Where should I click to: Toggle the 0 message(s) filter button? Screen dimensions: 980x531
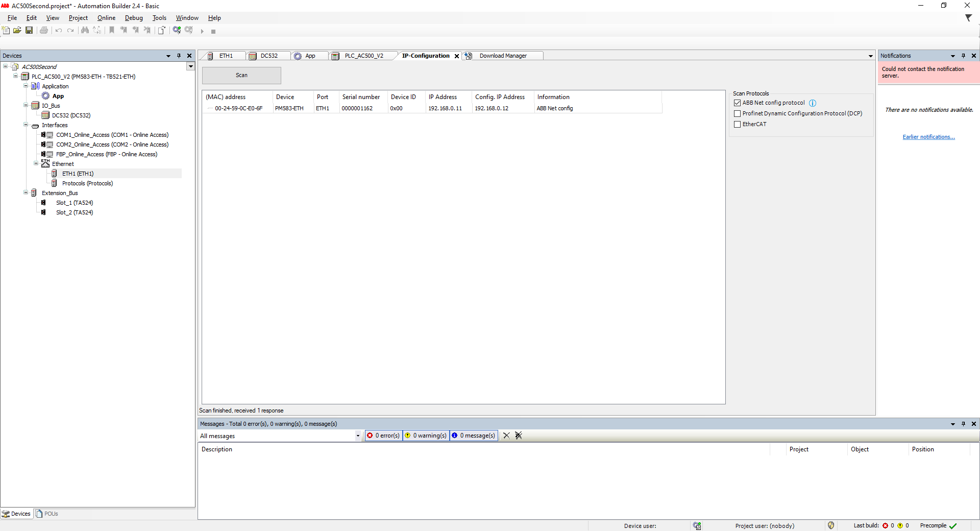click(474, 436)
